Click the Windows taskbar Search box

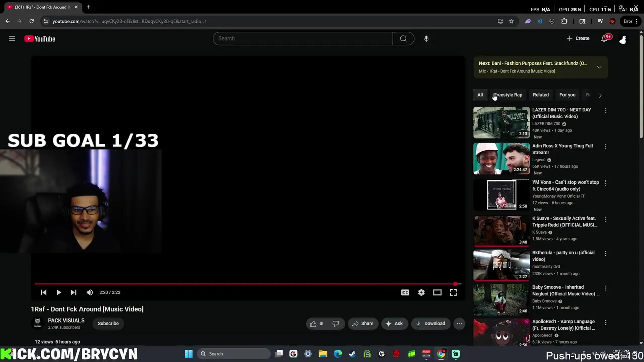[x=234, y=354]
